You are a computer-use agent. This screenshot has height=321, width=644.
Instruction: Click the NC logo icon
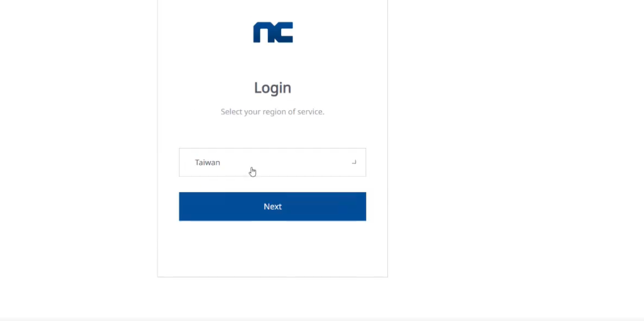(273, 33)
